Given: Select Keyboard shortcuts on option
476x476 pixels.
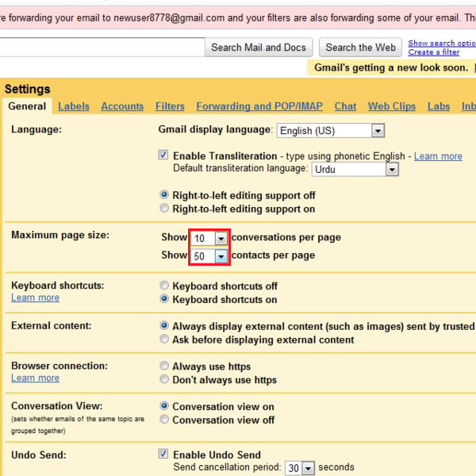Looking at the screenshot, I should (x=164, y=299).
